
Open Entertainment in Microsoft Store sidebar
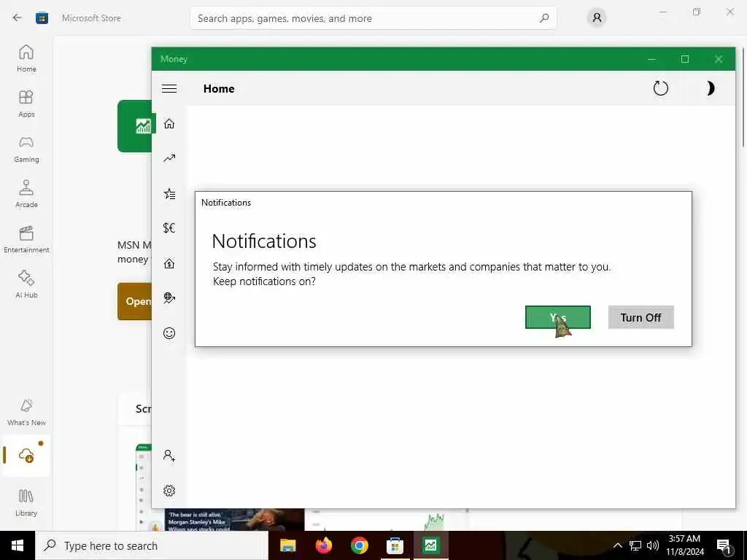point(26,239)
